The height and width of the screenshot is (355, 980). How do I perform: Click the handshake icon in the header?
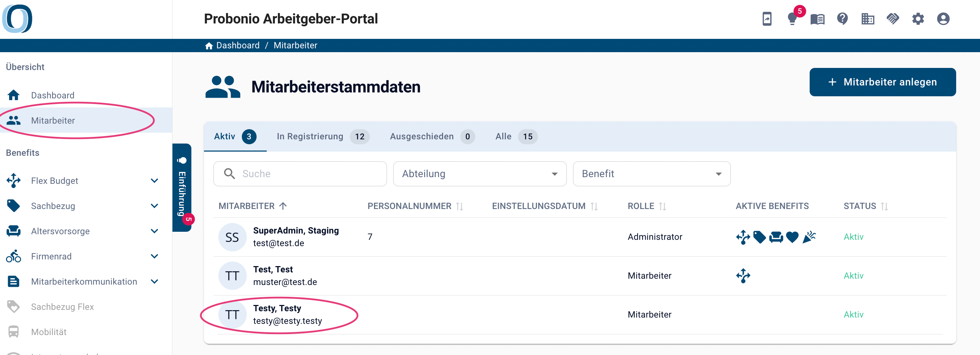(893, 19)
